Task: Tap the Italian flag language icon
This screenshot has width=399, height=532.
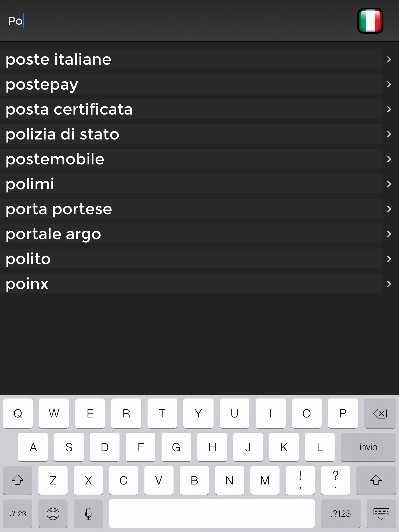Action: click(x=370, y=21)
